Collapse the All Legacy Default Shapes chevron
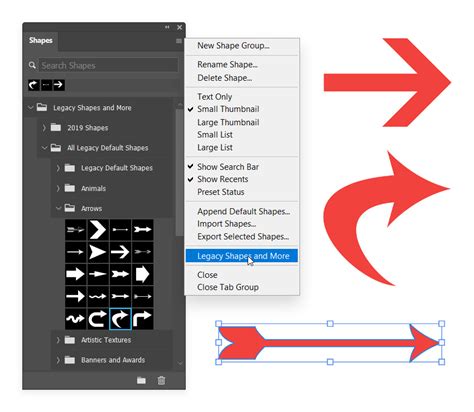 44,148
